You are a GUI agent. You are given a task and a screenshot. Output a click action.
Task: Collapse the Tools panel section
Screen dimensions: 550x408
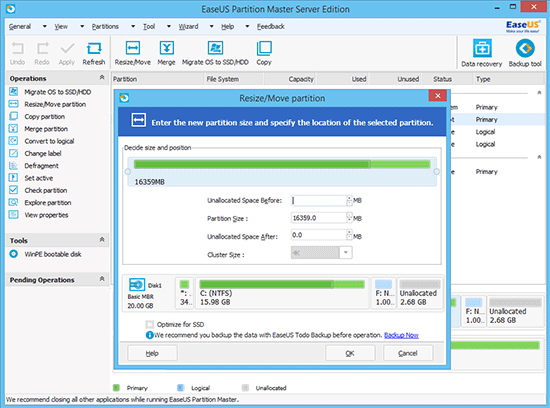(102, 240)
